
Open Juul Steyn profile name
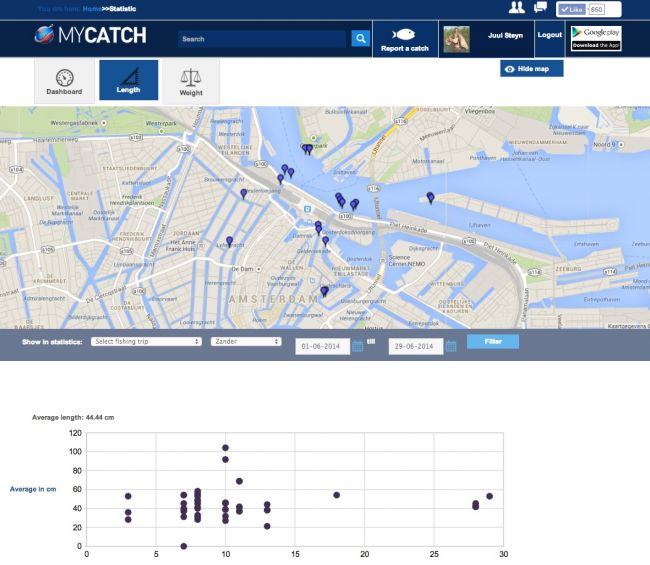[x=505, y=36]
